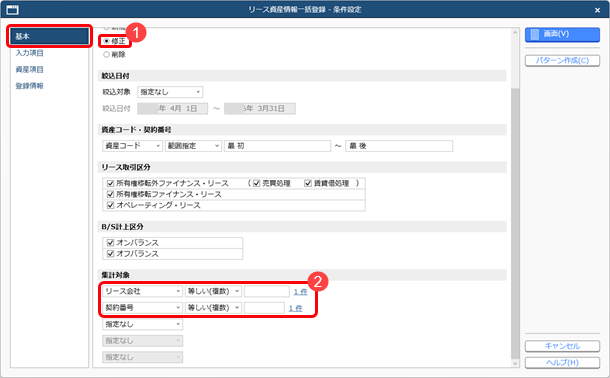
Task: Click the scrollbar up arrow
Action: (x=515, y=32)
